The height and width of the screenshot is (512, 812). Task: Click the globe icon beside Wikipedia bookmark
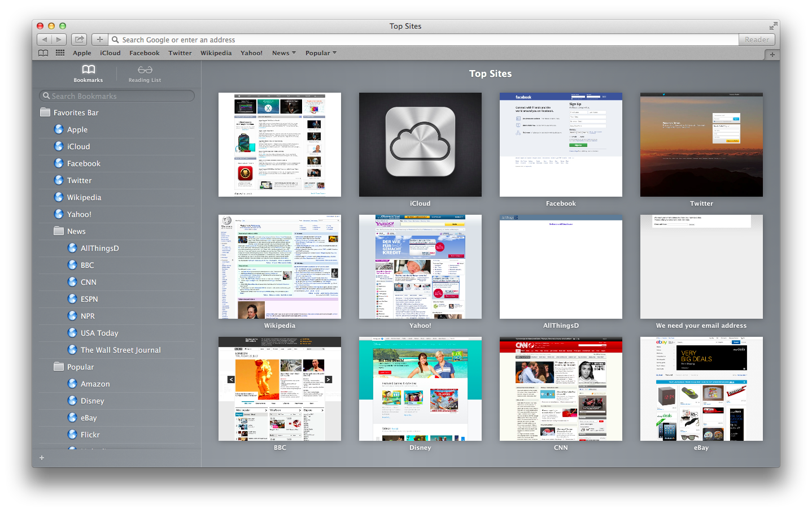click(59, 197)
